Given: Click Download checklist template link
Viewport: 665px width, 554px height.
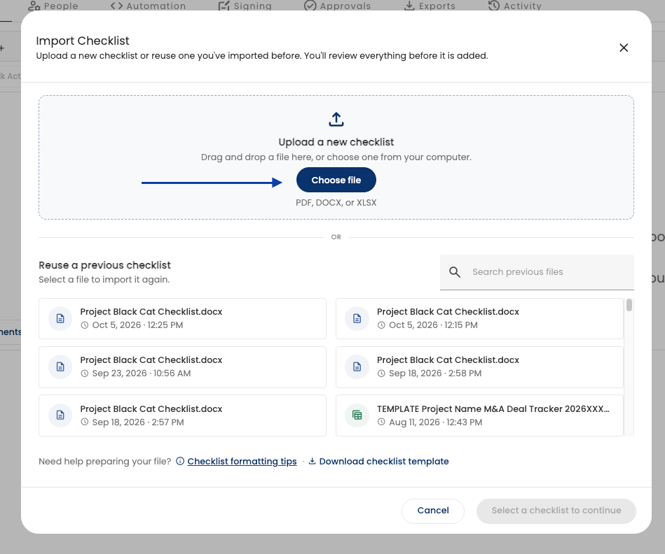Looking at the screenshot, I should 384,461.
